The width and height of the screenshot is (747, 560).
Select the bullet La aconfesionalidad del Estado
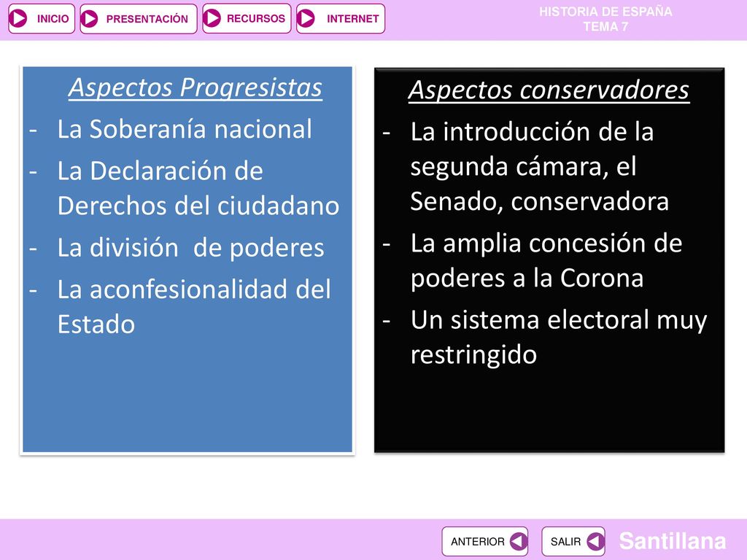pyautogui.click(x=194, y=307)
